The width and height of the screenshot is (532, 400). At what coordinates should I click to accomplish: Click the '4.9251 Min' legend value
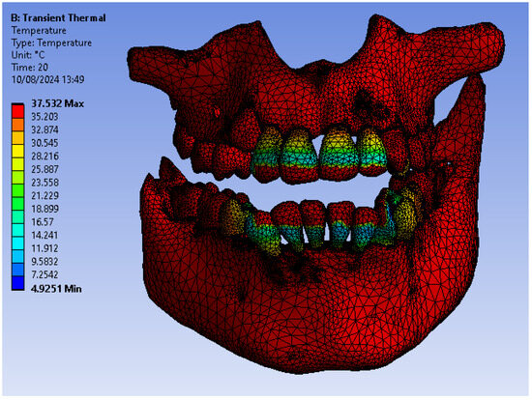tap(56, 289)
